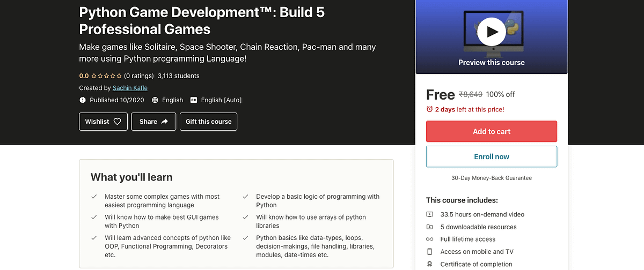Click checkmark beside 'Develop a basic logic'
This screenshot has width=644, height=270.
[245, 197]
